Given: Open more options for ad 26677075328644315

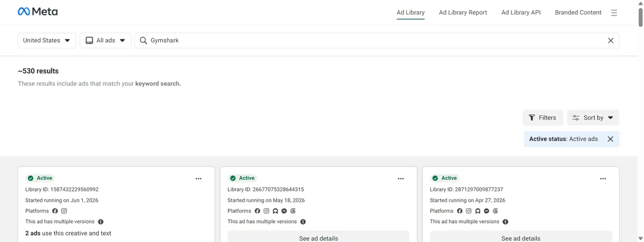Looking at the screenshot, I should [x=401, y=179].
